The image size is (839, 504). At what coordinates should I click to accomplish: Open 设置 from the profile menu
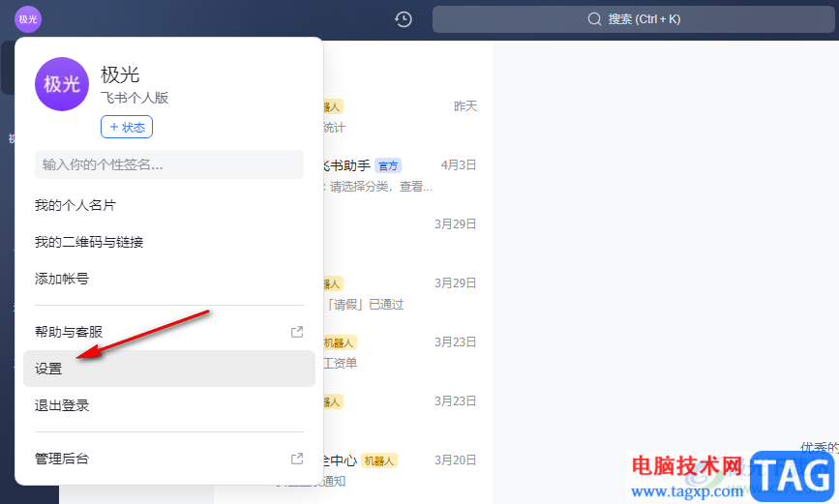pos(169,369)
